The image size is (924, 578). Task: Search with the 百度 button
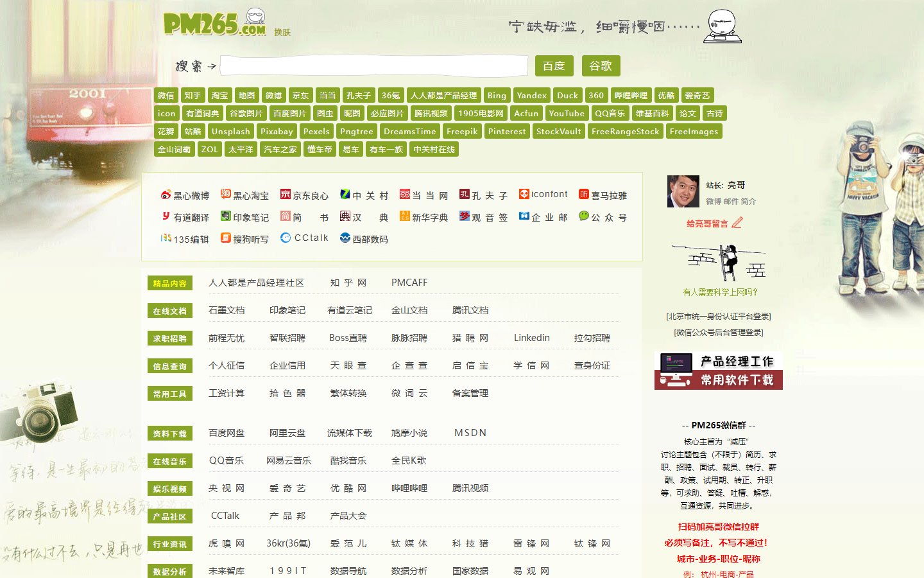[554, 66]
